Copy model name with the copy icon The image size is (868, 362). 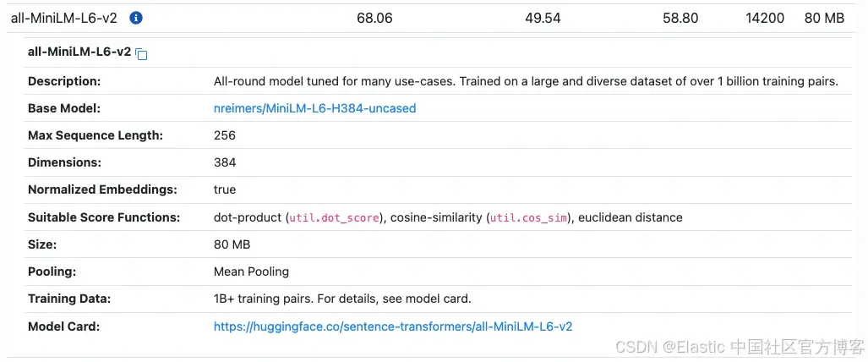coord(142,54)
